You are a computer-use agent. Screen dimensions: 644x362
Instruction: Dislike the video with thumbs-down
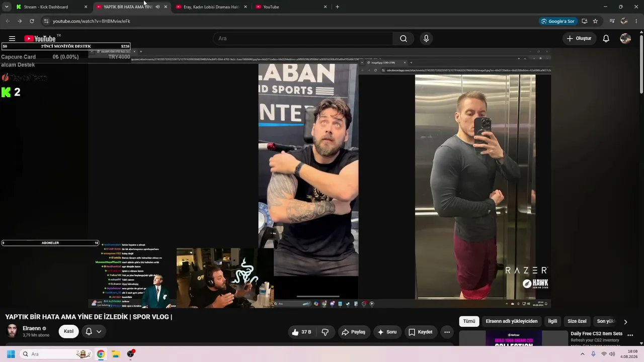pos(325,332)
